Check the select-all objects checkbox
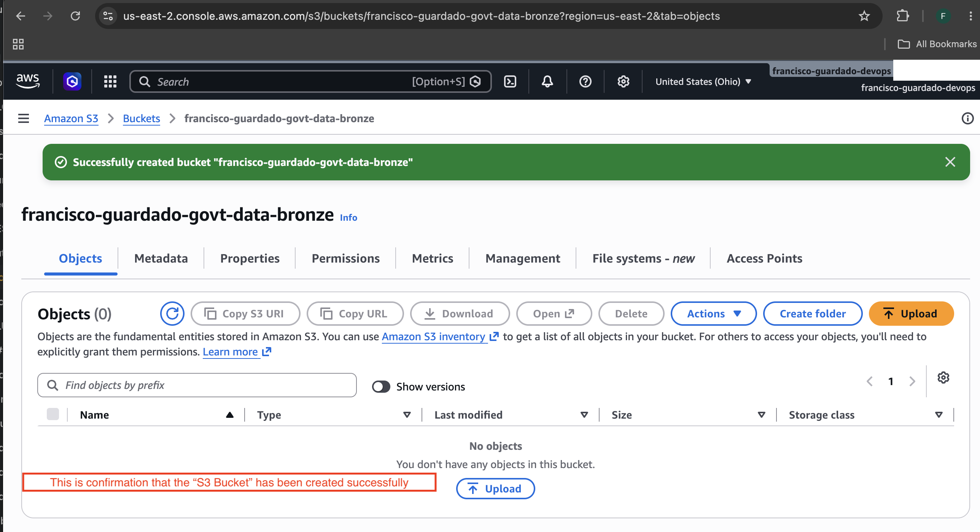Viewport: 980px width, 532px height. point(53,414)
